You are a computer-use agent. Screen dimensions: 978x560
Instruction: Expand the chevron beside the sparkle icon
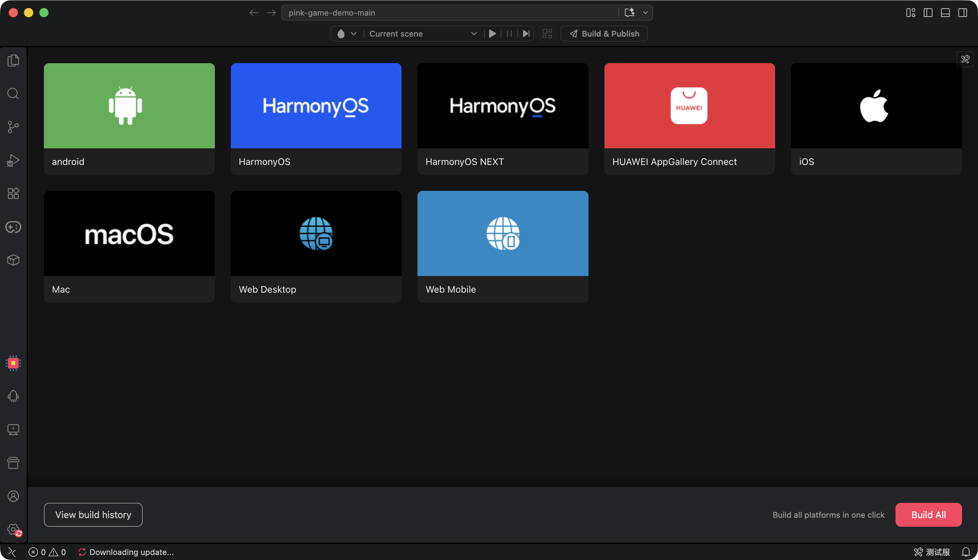(645, 13)
